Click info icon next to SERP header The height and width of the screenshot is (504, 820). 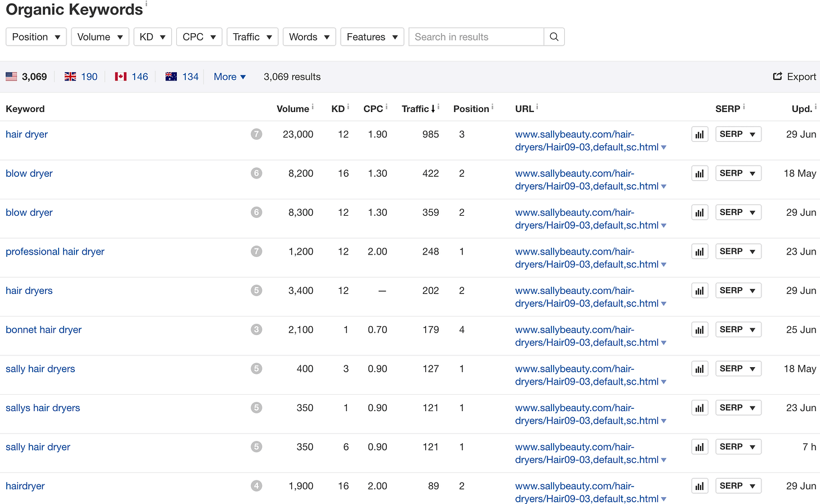pos(743,106)
